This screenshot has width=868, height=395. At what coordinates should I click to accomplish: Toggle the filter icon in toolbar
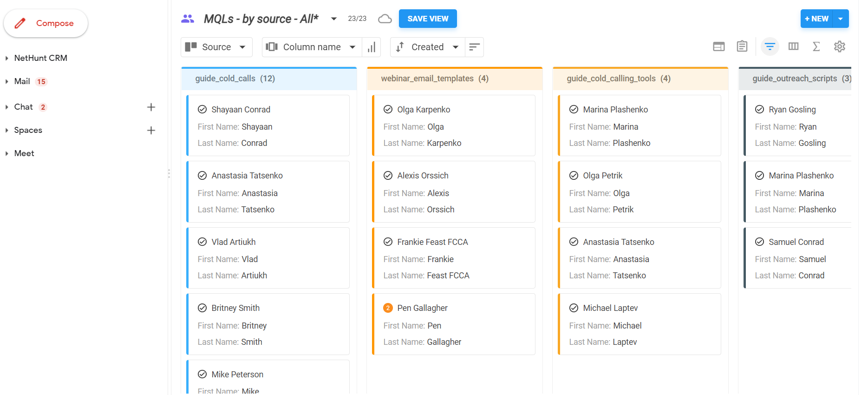(770, 46)
